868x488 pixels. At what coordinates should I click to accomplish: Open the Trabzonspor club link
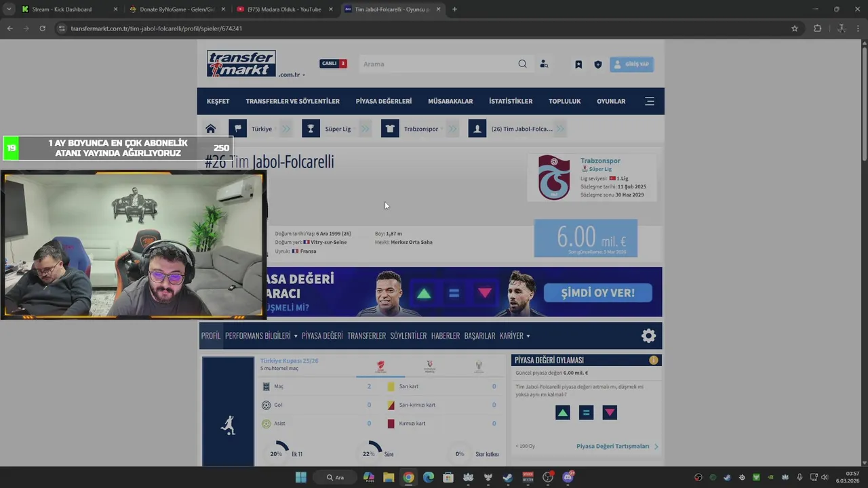click(600, 161)
